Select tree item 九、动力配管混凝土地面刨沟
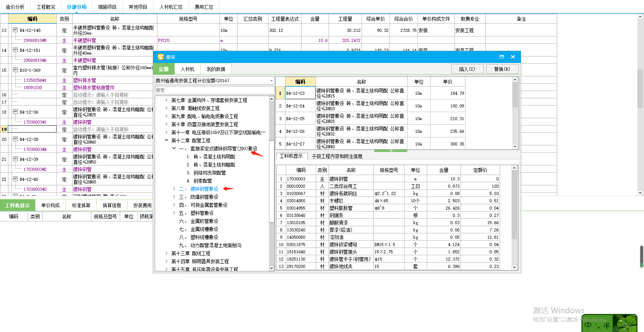Screen dimensions: 644x332 coord(210,245)
